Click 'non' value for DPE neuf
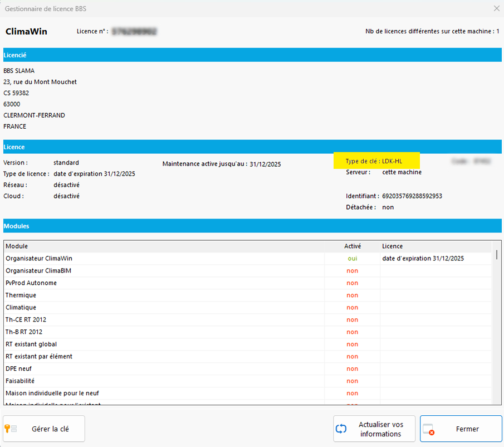The width and height of the screenshot is (504, 447). pyautogui.click(x=353, y=368)
